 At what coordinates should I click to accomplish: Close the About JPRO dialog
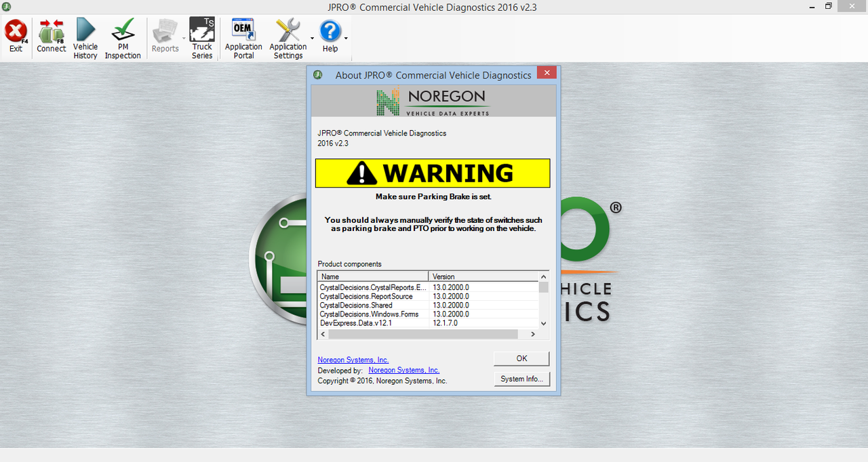tap(547, 72)
